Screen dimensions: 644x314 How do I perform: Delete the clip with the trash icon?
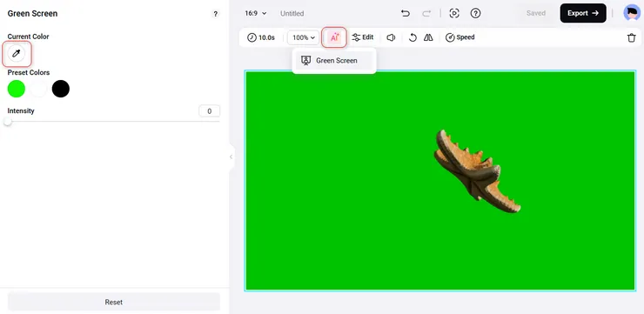pyautogui.click(x=631, y=37)
